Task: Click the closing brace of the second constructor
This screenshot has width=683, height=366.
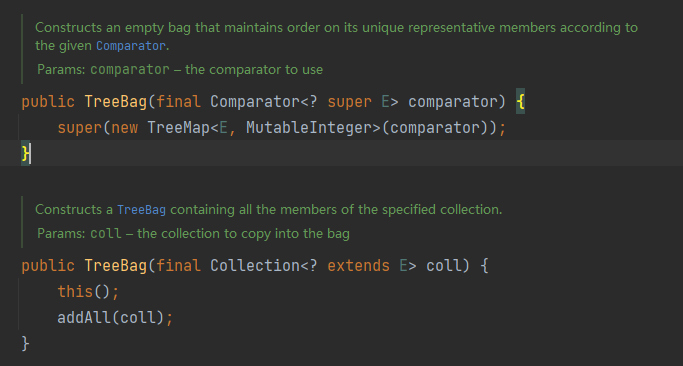Action: [x=25, y=343]
